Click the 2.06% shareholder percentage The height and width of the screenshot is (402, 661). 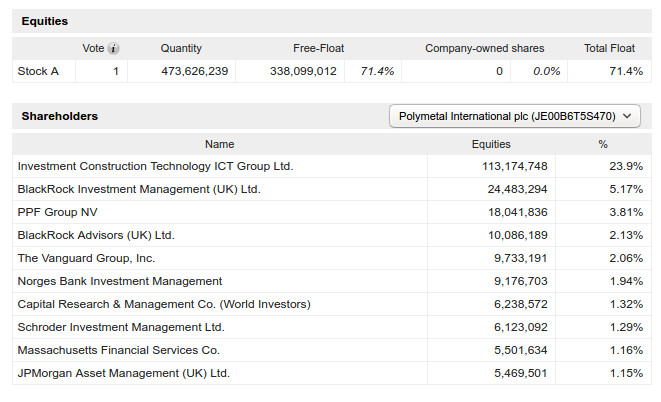click(626, 258)
